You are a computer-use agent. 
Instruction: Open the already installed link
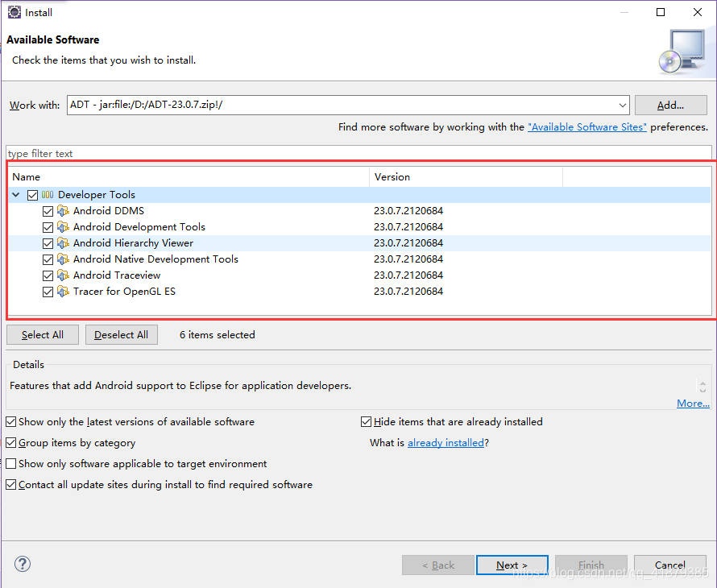[x=446, y=442]
